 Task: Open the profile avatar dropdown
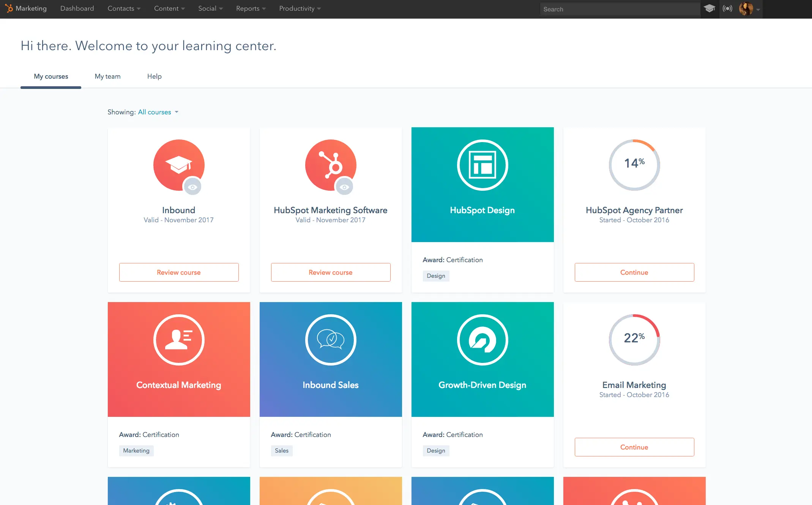coord(747,9)
